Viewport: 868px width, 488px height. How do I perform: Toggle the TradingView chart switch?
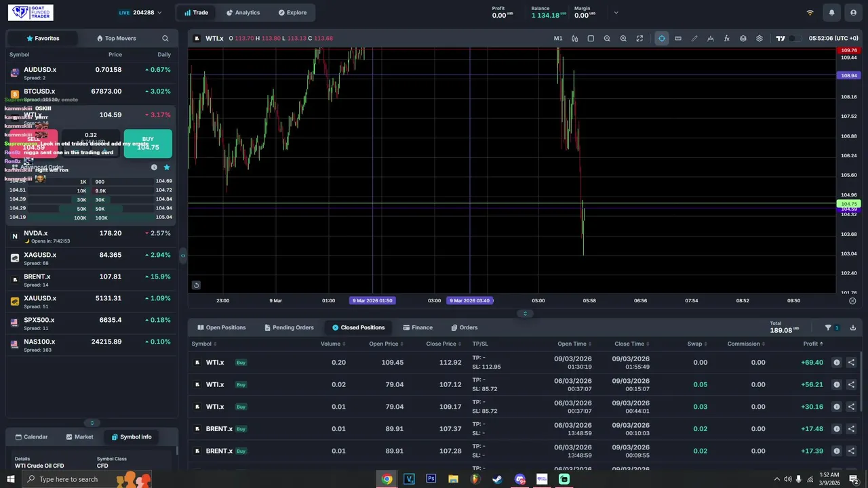(x=795, y=39)
